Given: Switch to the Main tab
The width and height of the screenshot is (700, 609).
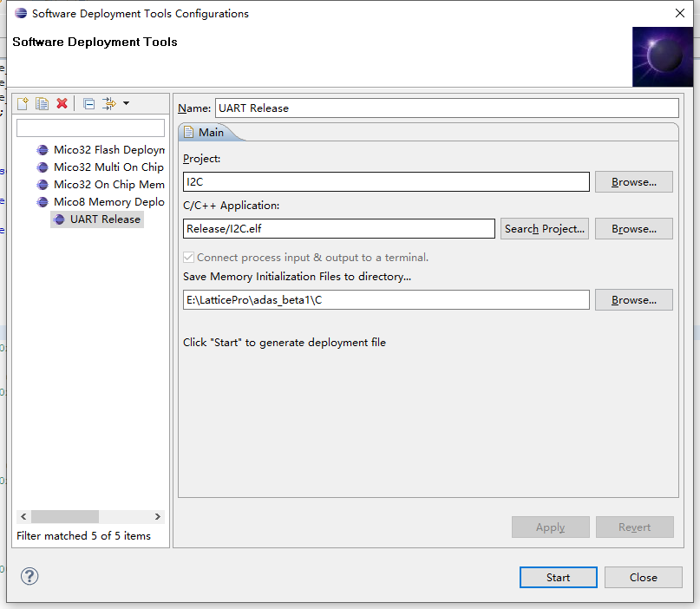Looking at the screenshot, I should (210, 133).
